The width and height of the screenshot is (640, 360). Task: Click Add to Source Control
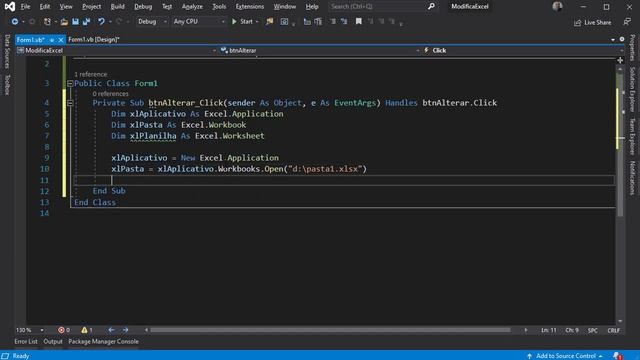(565, 356)
